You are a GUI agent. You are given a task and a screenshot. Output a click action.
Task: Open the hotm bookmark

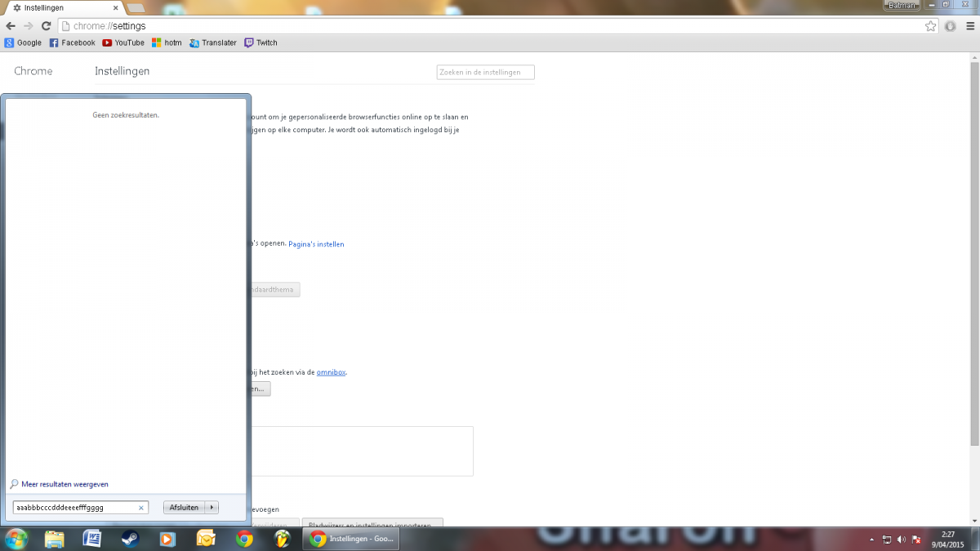pos(167,42)
